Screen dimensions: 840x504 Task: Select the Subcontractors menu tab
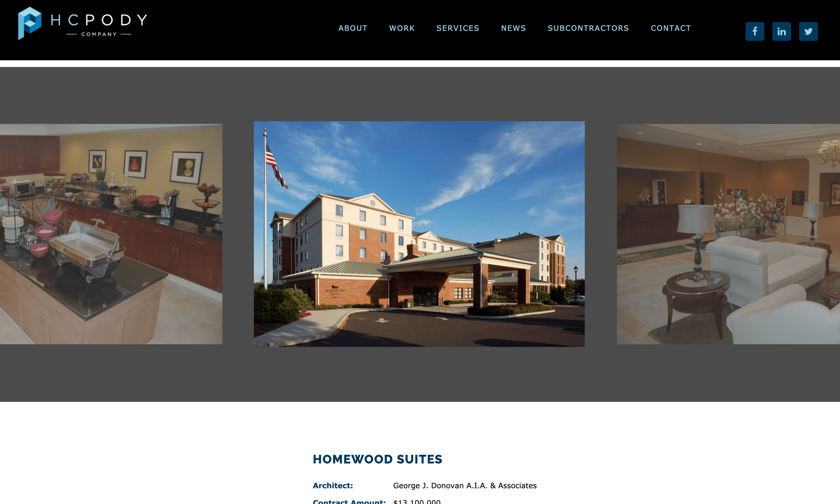pos(588,28)
